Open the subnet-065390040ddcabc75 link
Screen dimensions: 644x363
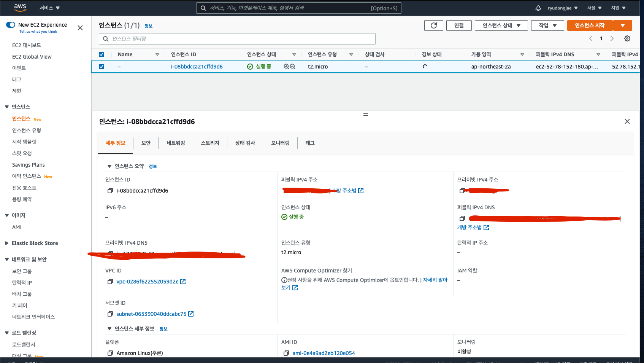click(151, 314)
